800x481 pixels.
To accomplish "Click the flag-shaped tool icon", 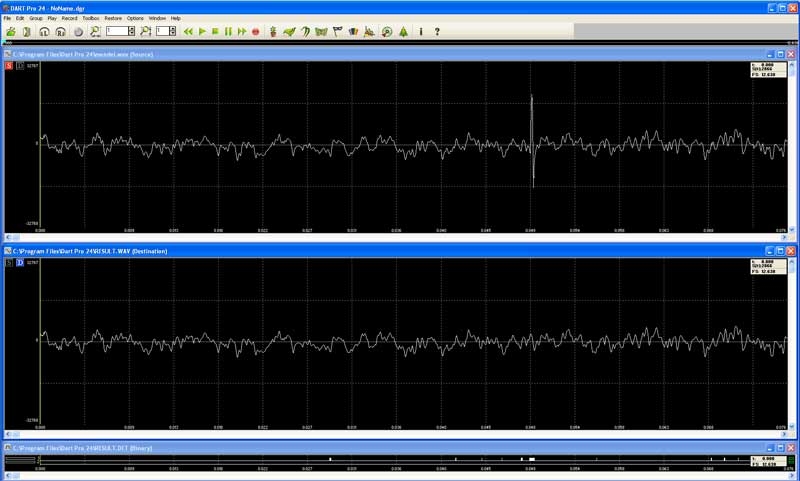I will [x=337, y=32].
